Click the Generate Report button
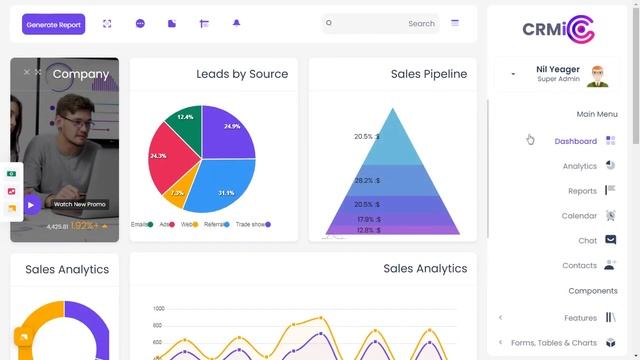 click(53, 24)
